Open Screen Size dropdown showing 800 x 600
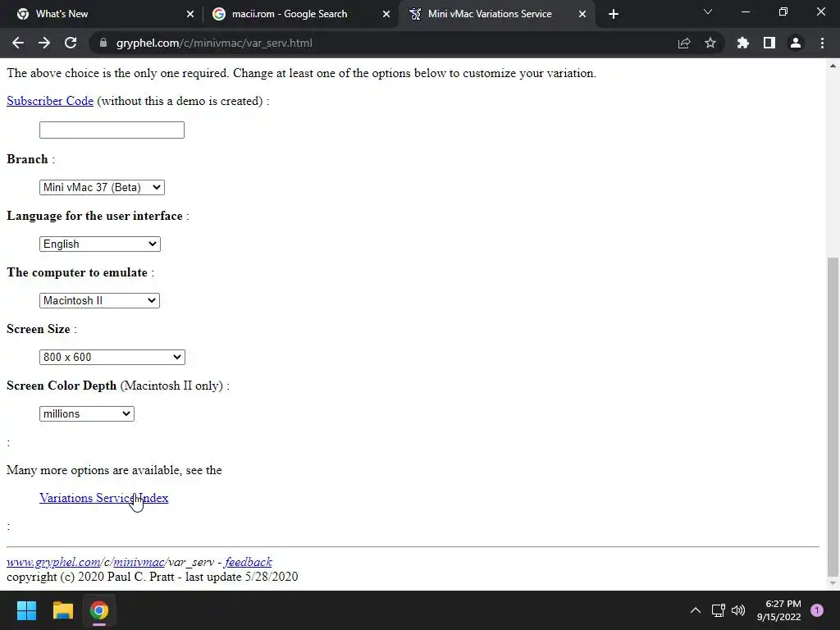840x630 pixels. tap(112, 358)
